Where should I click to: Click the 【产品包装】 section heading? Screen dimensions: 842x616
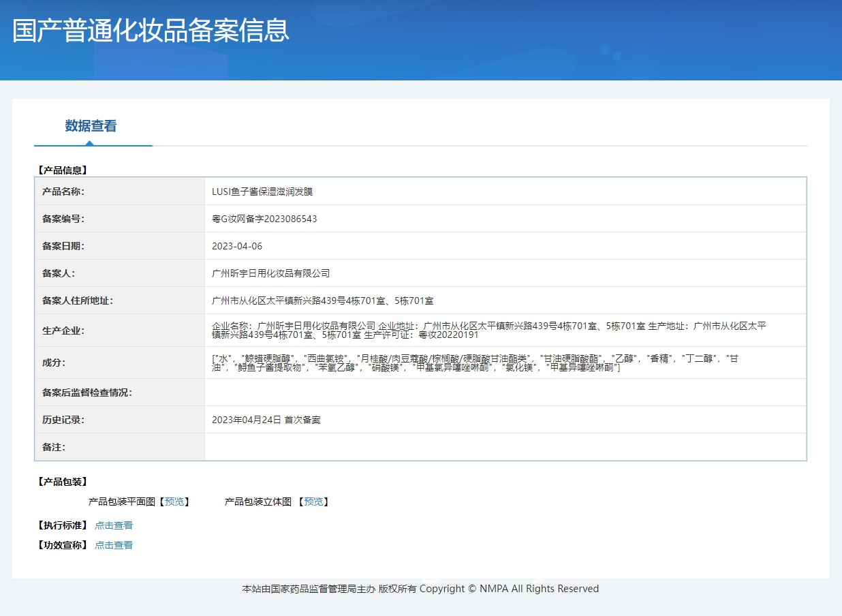(61, 482)
